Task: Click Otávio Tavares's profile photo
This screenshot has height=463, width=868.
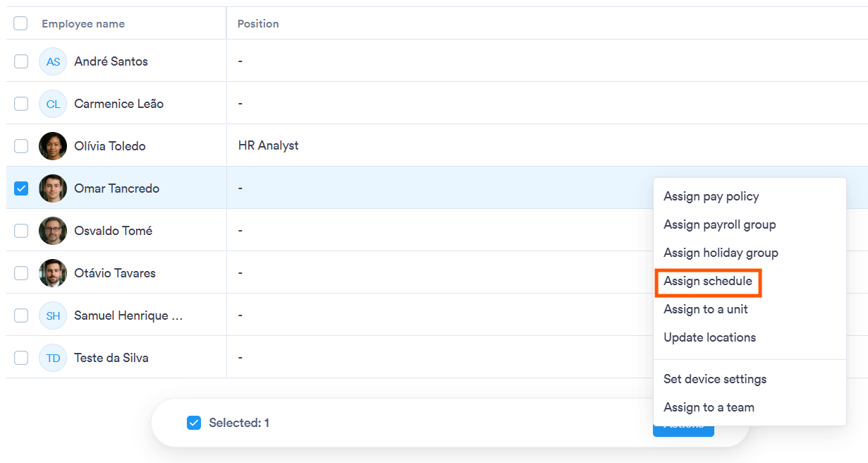Action: (x=53, y=273)
